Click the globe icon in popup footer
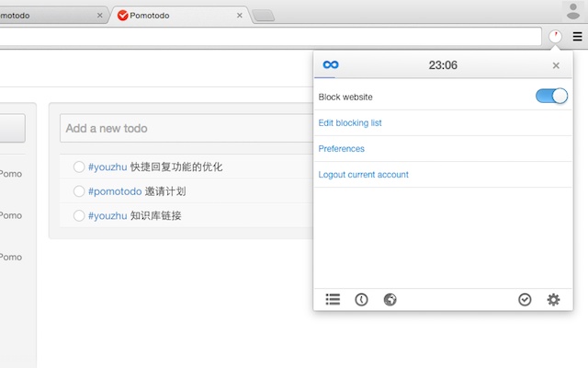Image resolution: width=588 pixels, height=368 pixels. (x=390, y=299)
